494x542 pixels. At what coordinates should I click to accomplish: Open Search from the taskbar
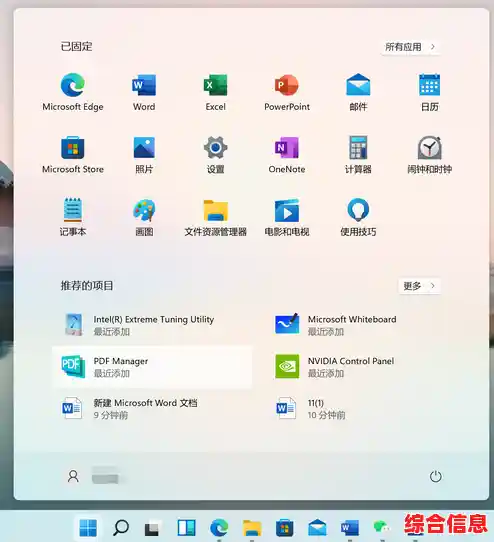121,527
